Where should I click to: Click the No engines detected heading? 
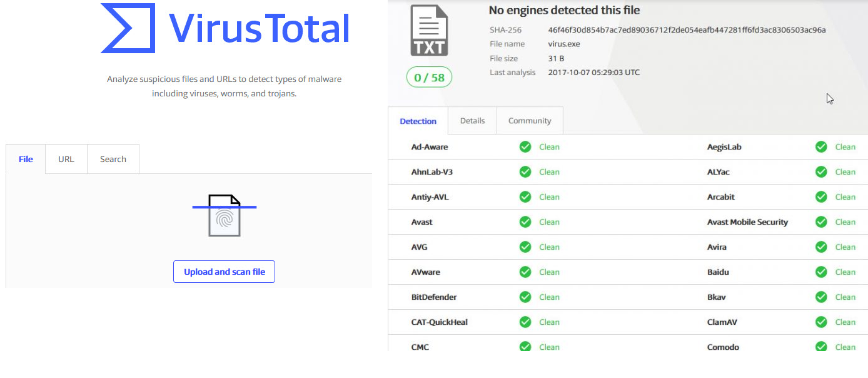click(x=564, y=10)
